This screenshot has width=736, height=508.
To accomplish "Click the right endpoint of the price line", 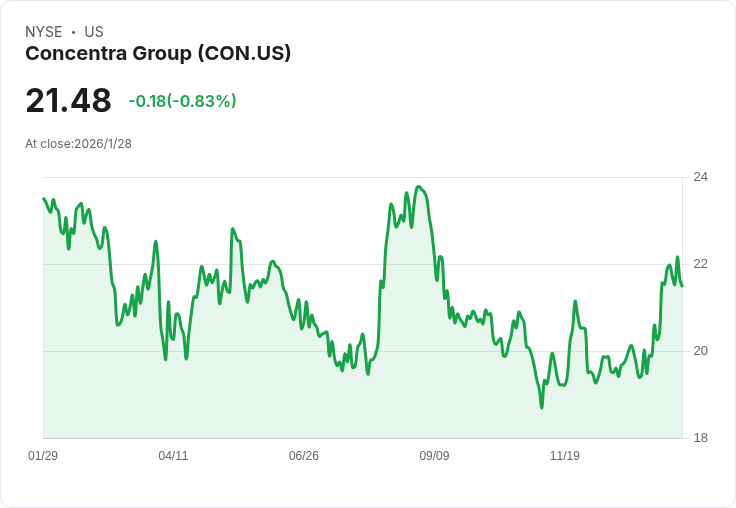I will (682, 286).
